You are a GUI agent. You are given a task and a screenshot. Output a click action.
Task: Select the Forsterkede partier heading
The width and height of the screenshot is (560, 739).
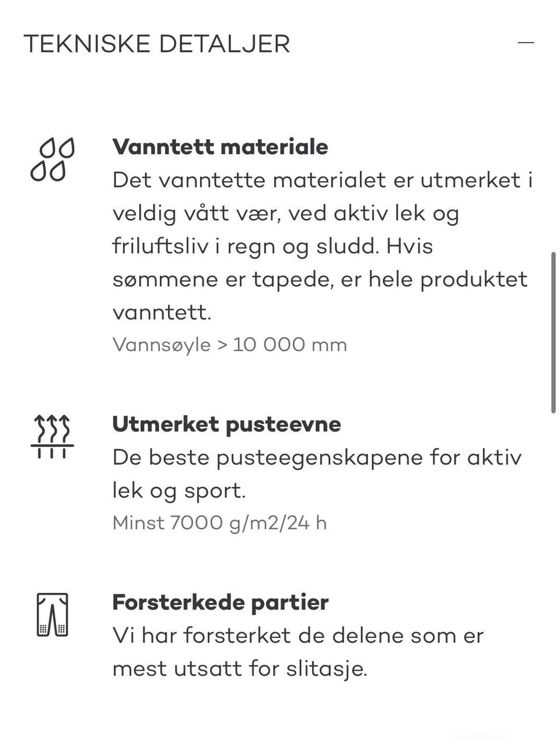pos(220,602)
